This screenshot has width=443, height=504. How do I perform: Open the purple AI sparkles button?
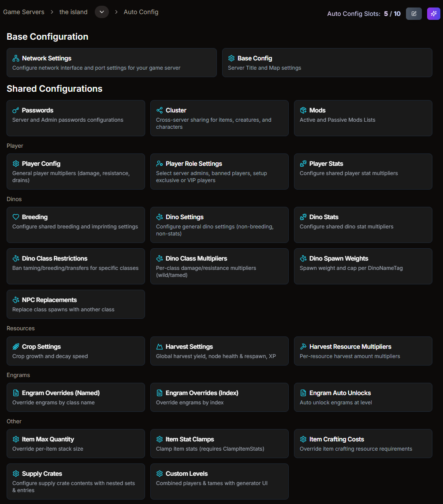coord(434,14)
